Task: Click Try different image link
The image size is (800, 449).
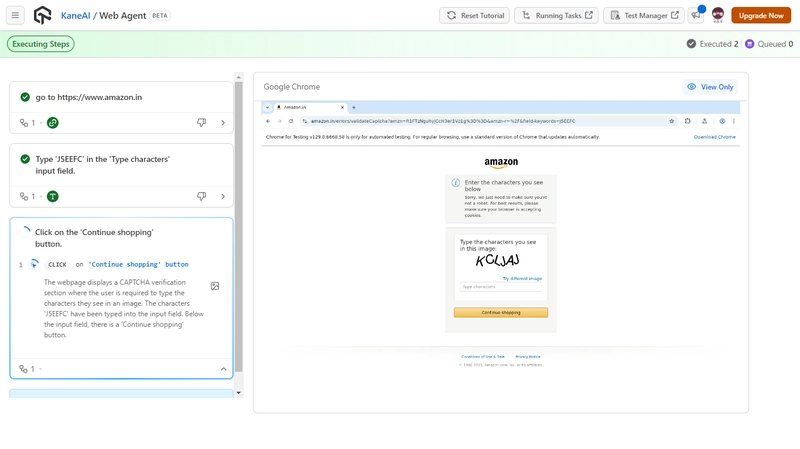Action: pyautogui.click(x=522, y=279)
